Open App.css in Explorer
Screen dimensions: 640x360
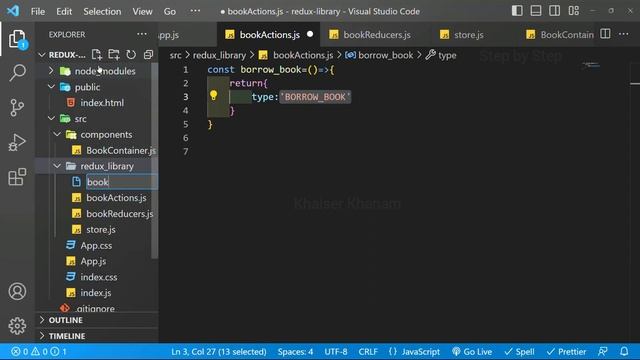coord(97,246)
